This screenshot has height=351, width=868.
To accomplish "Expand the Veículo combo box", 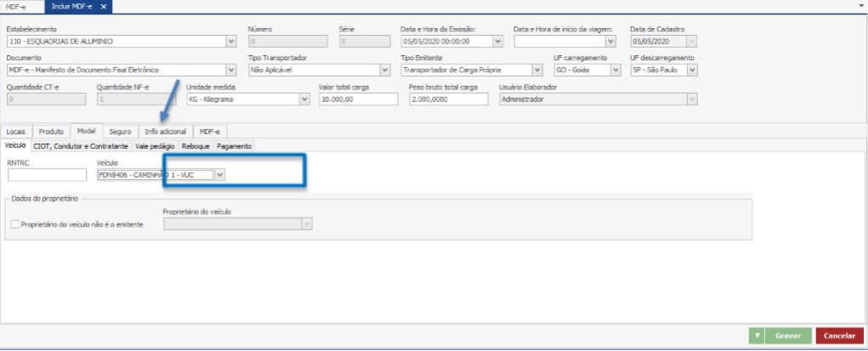I will pyautogui.click(x=219, y=175).
